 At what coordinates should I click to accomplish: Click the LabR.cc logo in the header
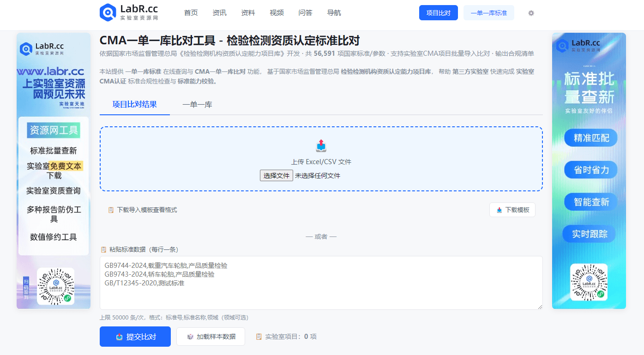click(x=129, y=12)
